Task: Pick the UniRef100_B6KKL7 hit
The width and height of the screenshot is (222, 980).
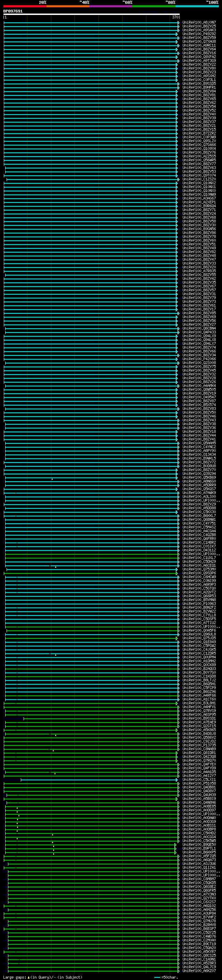Action: (199, 516)
